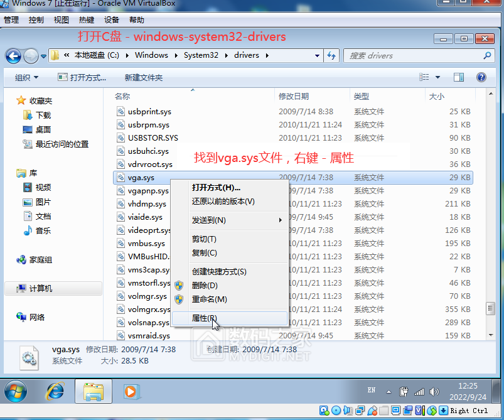Open Windows Media Player from taskbar
Viewport: 504px width, 420px height.
(x=131, y=391)
